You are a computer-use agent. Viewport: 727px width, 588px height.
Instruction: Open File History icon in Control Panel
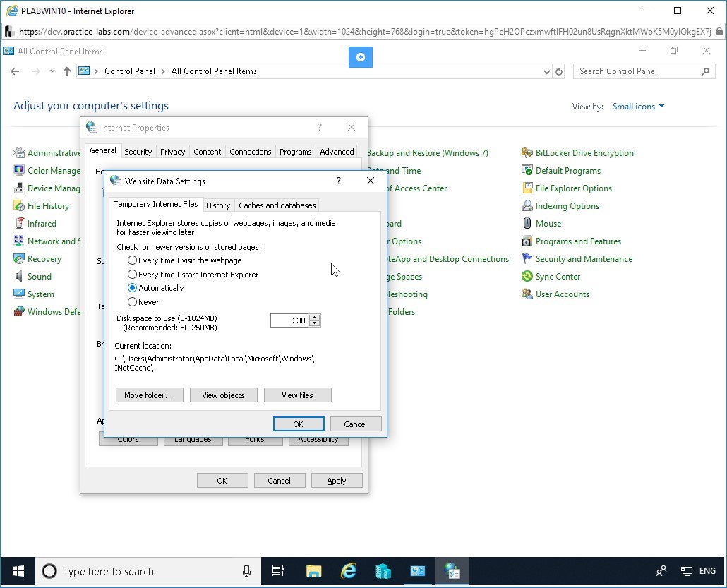(19, 205)
